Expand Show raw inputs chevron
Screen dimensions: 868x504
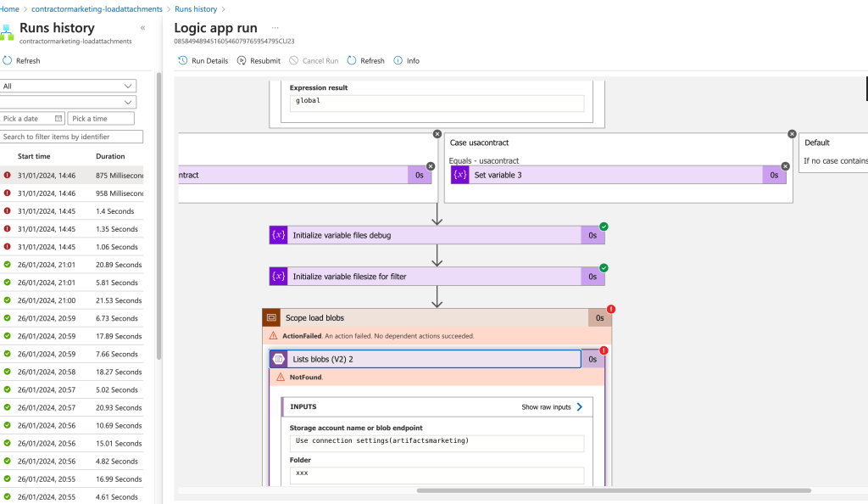[580, 407]
